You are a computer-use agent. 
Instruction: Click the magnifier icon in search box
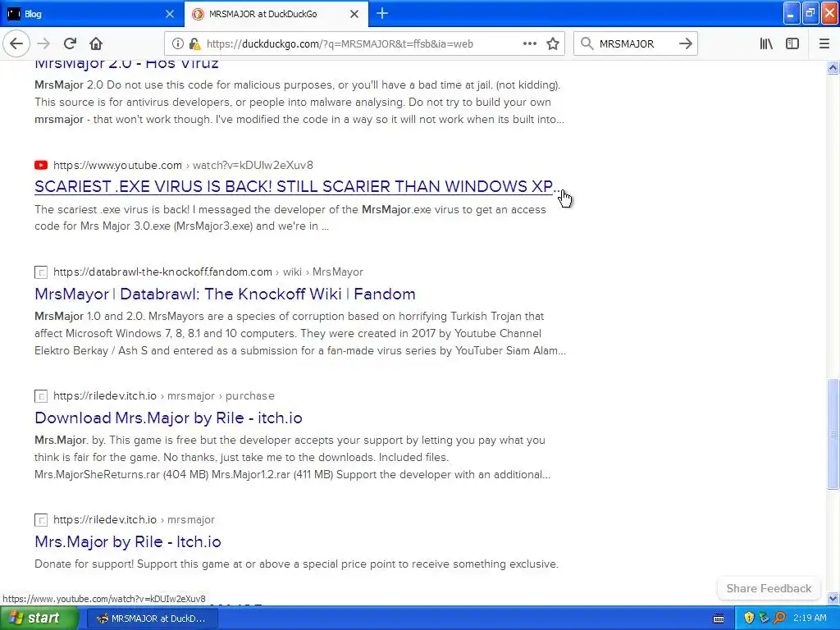(587, 44)
